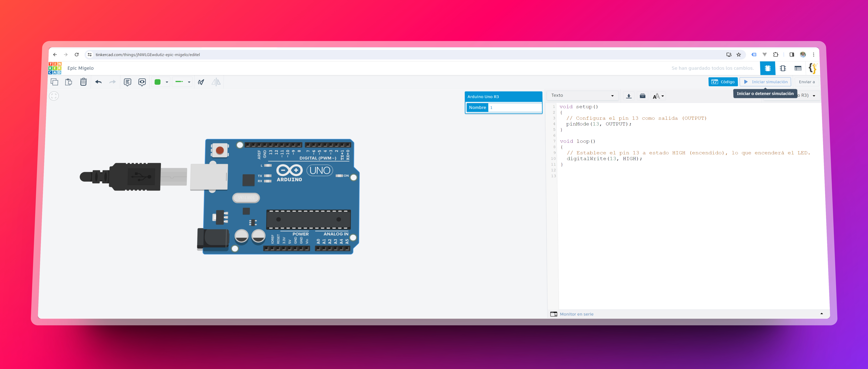The width and height of the screenshot is (868, 369).
Task: Click the zoom-to-fit view icon
Action: [x=54, y=96]
